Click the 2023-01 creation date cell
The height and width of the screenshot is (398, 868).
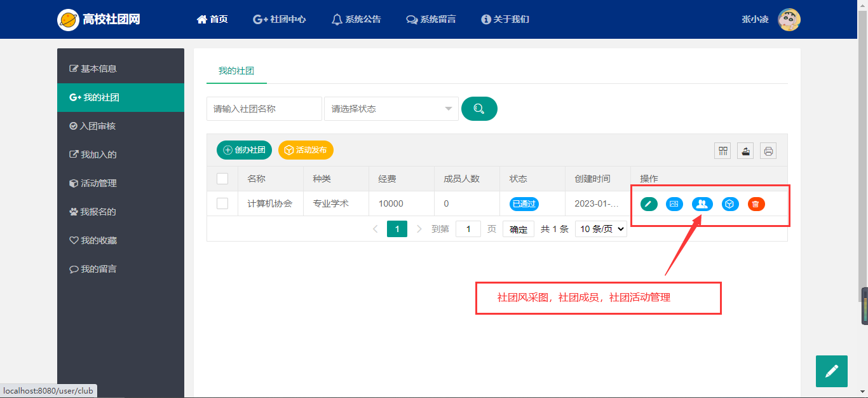598,204
